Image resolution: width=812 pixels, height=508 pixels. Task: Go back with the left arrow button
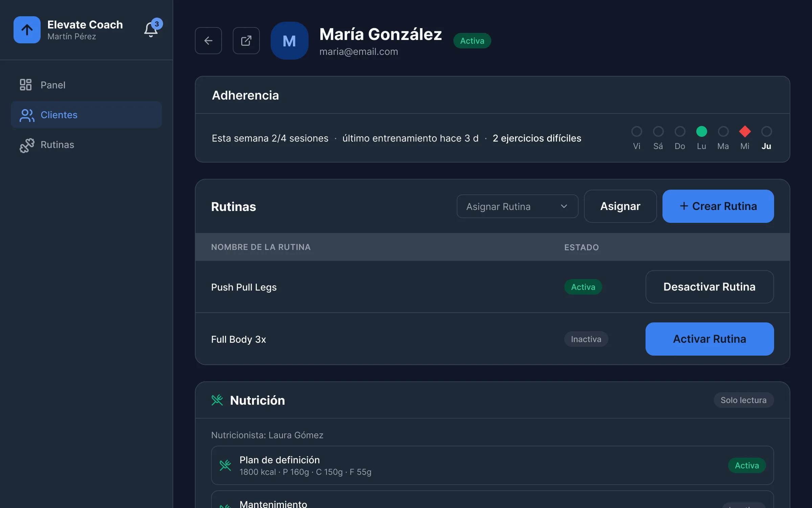click(208, 41)
